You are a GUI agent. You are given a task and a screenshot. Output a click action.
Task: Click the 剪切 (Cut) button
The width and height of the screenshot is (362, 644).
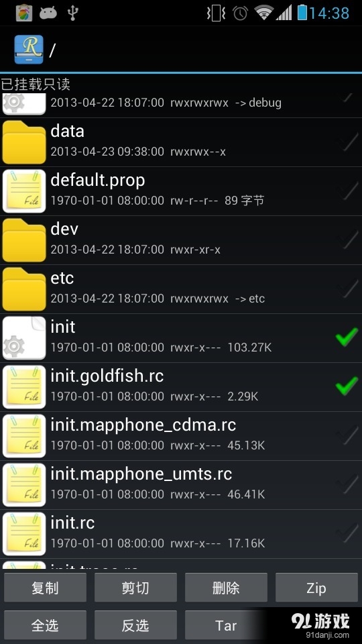[x=135, y=588]
